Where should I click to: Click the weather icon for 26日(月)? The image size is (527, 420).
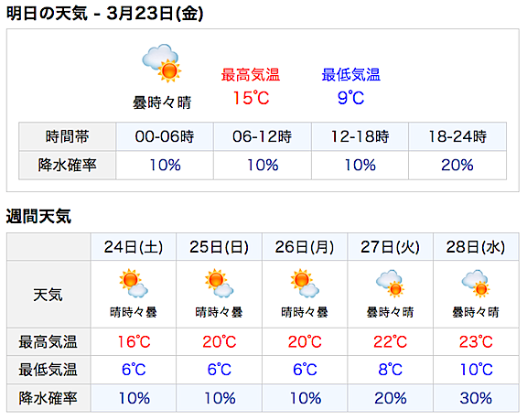tap(305, 283)
